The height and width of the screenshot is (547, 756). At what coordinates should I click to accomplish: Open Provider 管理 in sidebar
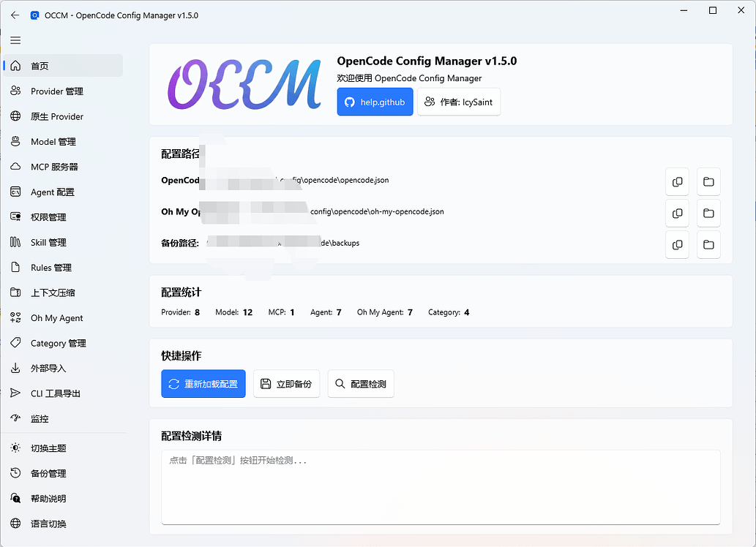point(63,91)
